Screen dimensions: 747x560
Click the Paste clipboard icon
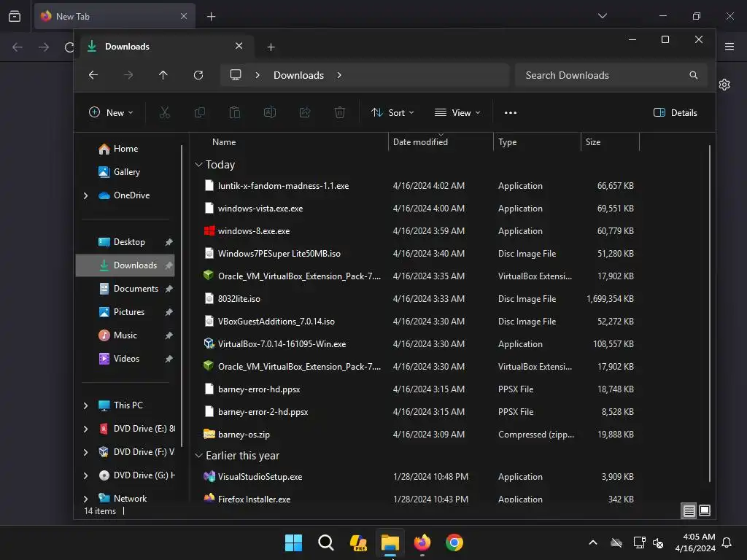click(234, 113)
